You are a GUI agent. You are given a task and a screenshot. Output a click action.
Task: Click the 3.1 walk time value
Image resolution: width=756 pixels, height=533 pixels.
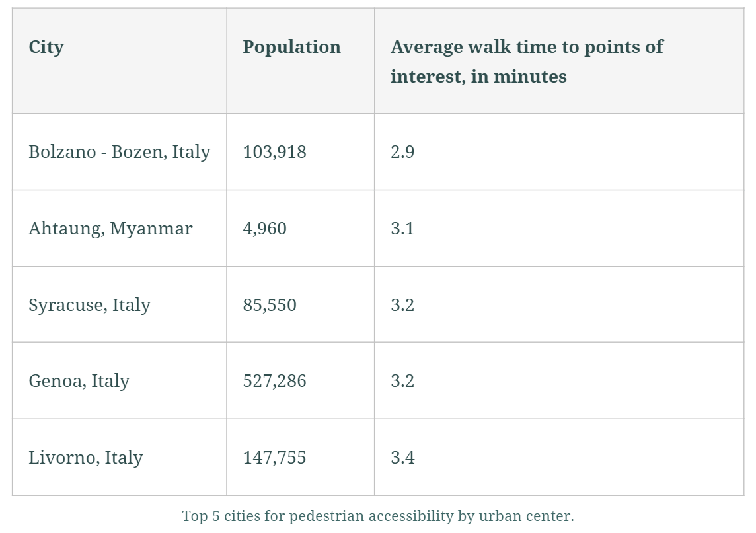[x=402, y=229]
